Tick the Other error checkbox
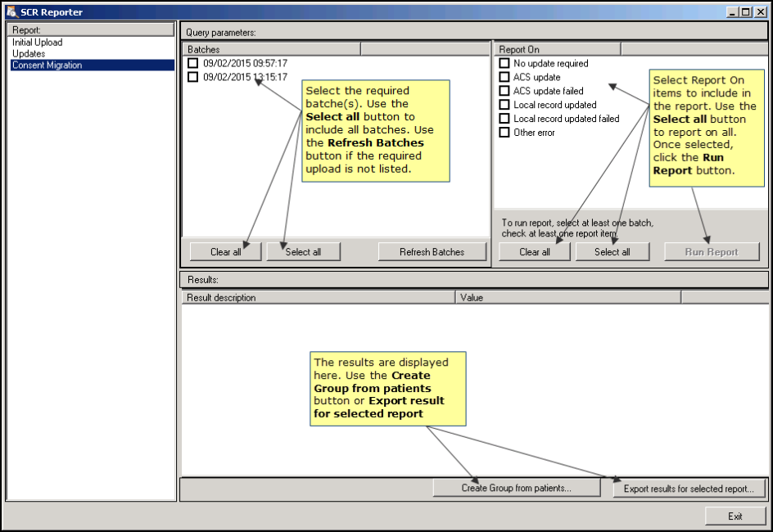 coord(504,133)
